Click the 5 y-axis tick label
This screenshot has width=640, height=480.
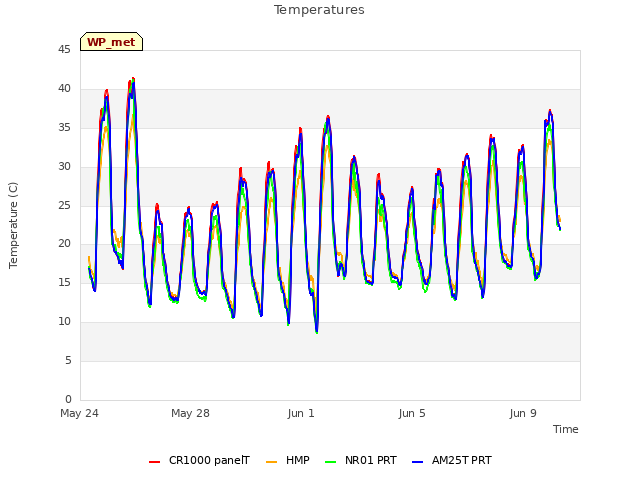pyautogui.click(x=68, y=361)
